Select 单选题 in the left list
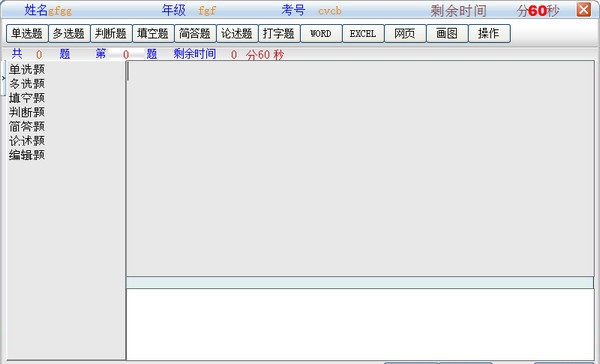This screenshot has width=600, height=364. click(27, 70)
